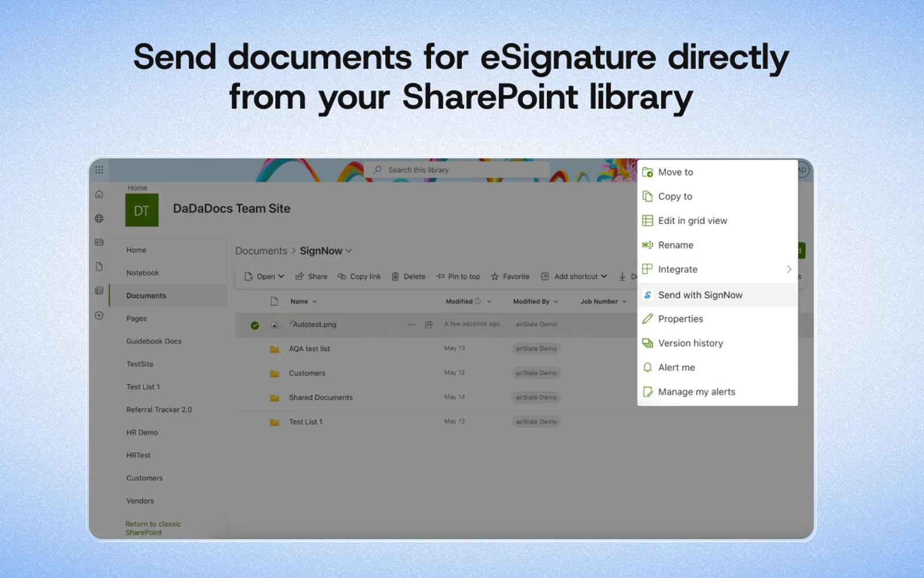Select Edit in grid view option
This screenshot has width=924, height=578.
pos(717,221)
